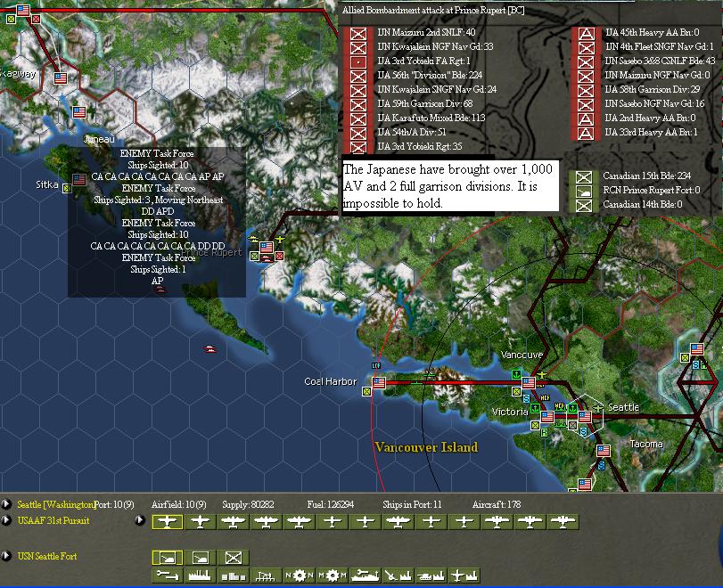
Task: Select the US flag base near Tacoma
Action: coord(604,450)
